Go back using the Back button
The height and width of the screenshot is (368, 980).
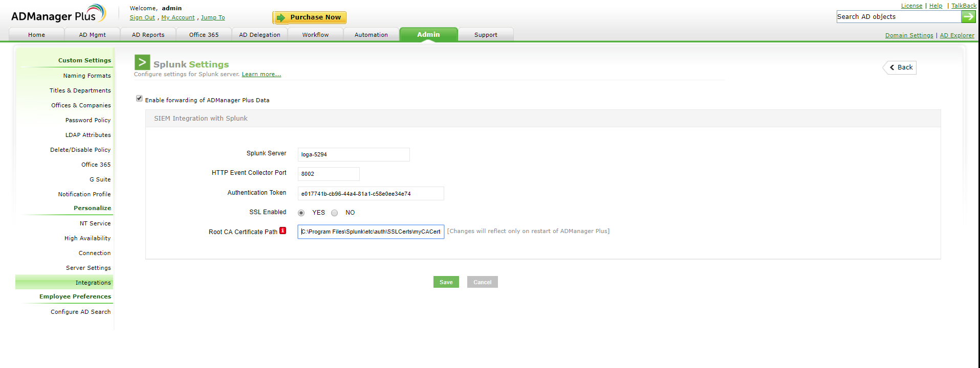click(x=901, y=67)
